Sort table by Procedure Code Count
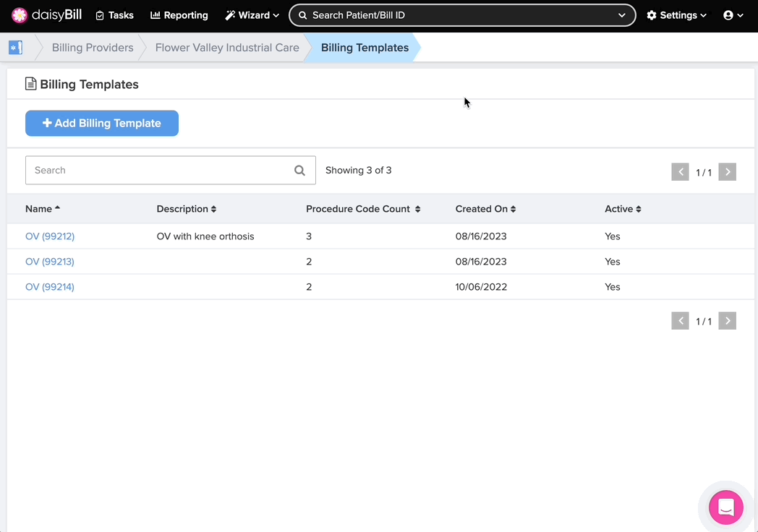Image resolution: width=758 pixels, height=532 pixels. coord(362,209)
